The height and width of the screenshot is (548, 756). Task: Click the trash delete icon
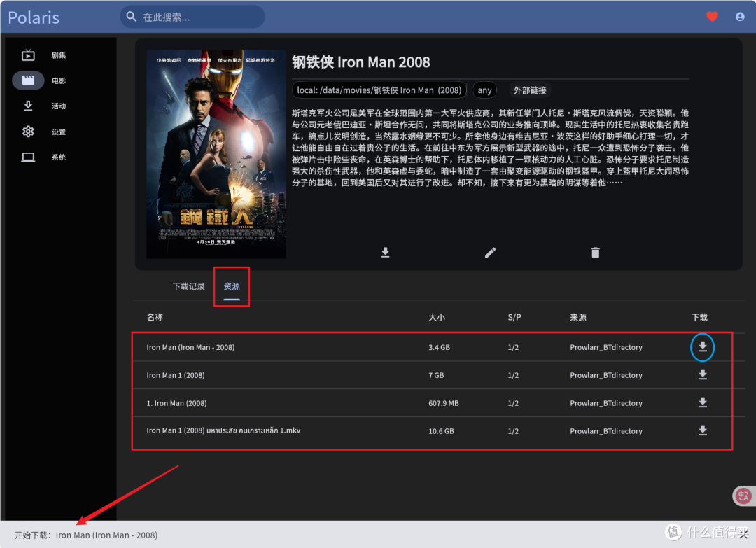coord(596,253)
